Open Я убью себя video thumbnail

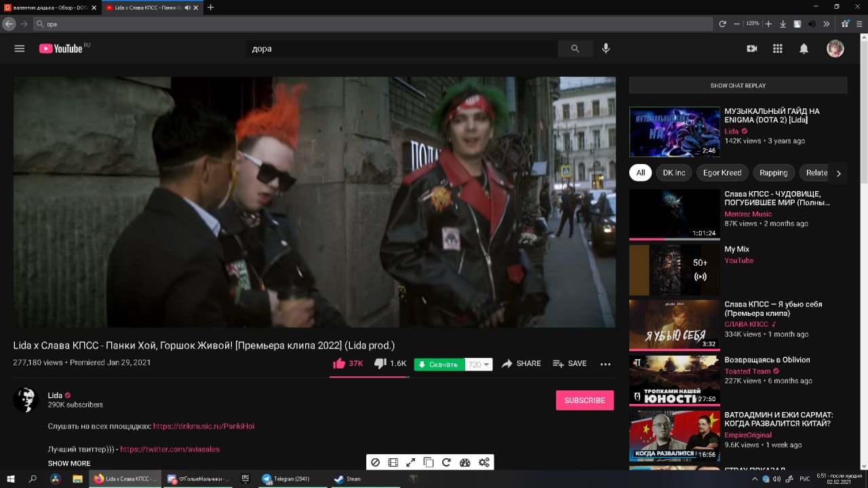click(674, 325)
